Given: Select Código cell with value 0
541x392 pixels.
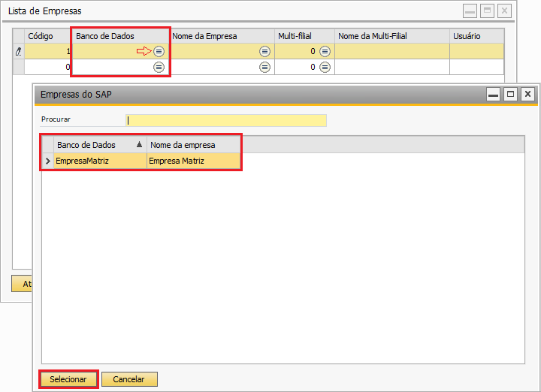Looking at the screenshot, I should tap(47, 67).
